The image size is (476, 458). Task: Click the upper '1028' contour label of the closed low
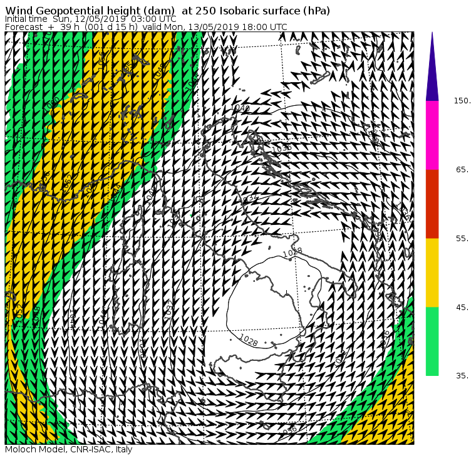coord(292,252)
